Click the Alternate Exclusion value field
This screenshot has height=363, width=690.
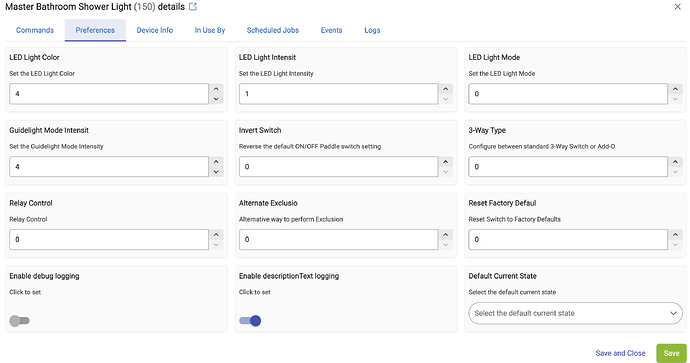coord(338,240)
